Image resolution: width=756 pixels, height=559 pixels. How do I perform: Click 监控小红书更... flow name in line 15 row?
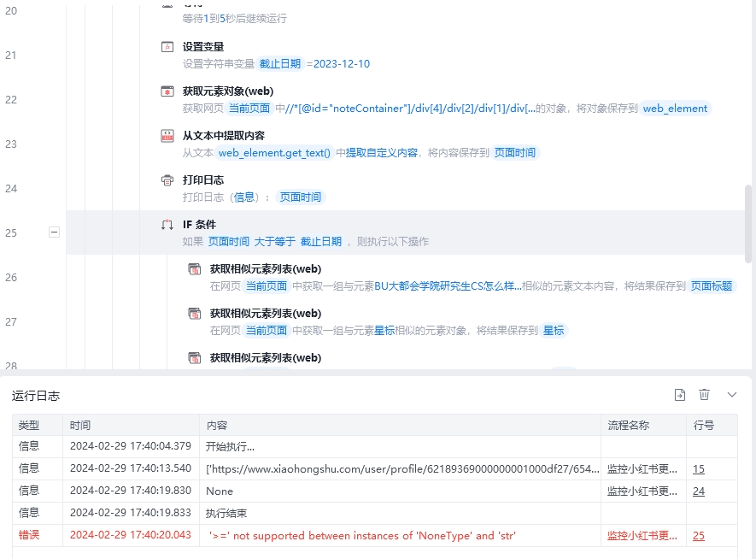tap(642, 468)
